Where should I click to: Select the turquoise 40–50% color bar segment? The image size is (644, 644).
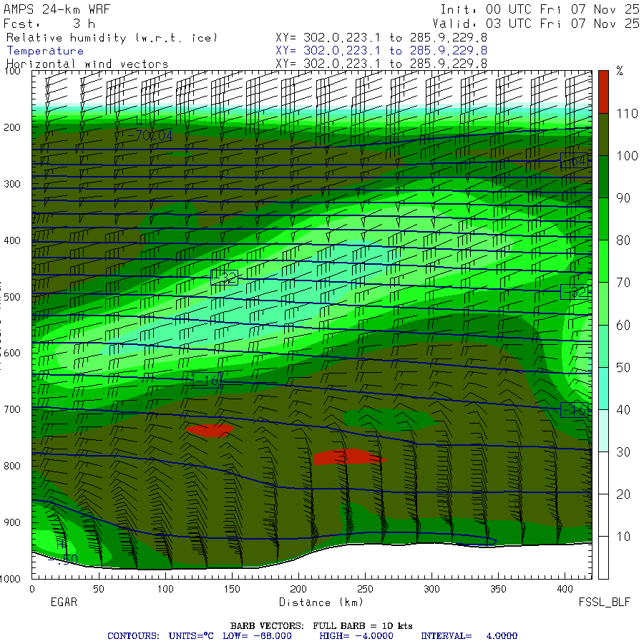pos(603,388)
